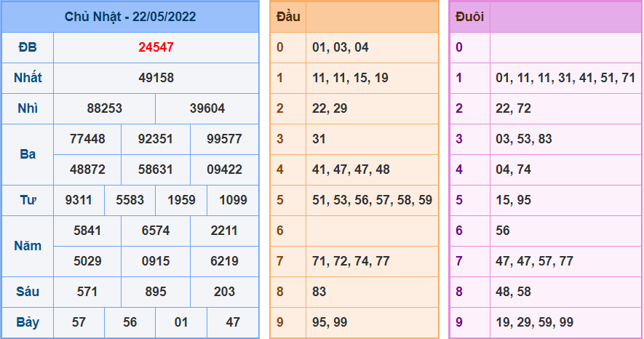Click the second prize number 39604

(207, 108)
